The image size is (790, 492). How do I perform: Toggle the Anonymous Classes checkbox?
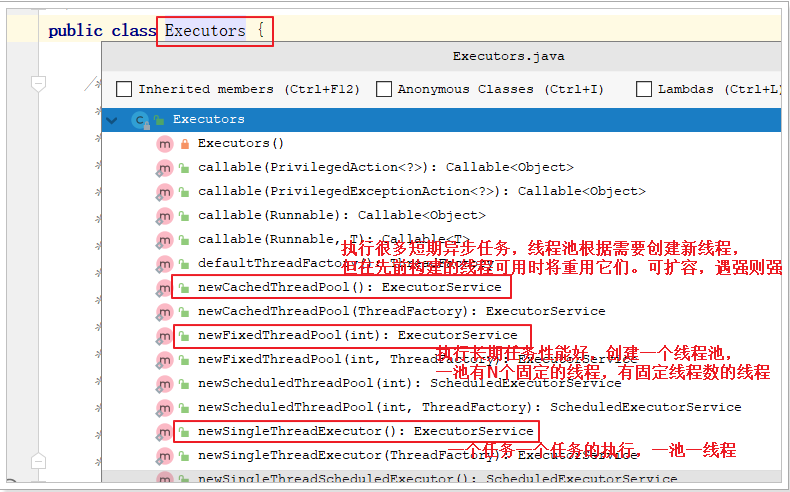click(384, 89)
